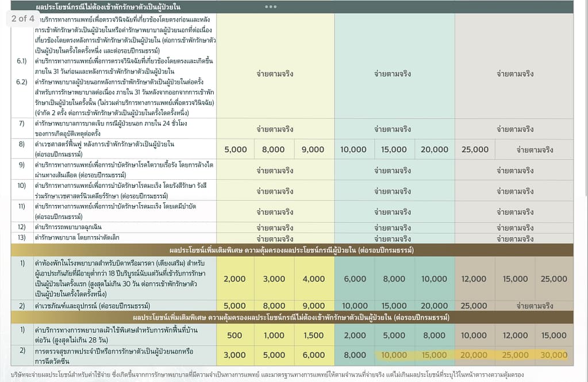Screen dimensions: 588x382
Task: Click the 500 value cell
Action: (x=235, y=335)
